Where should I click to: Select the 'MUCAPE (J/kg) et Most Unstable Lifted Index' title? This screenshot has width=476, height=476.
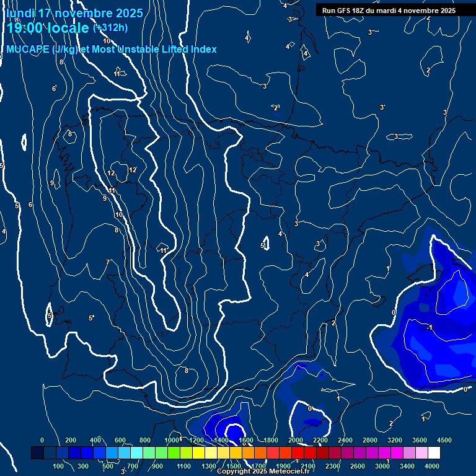[112, 49]
